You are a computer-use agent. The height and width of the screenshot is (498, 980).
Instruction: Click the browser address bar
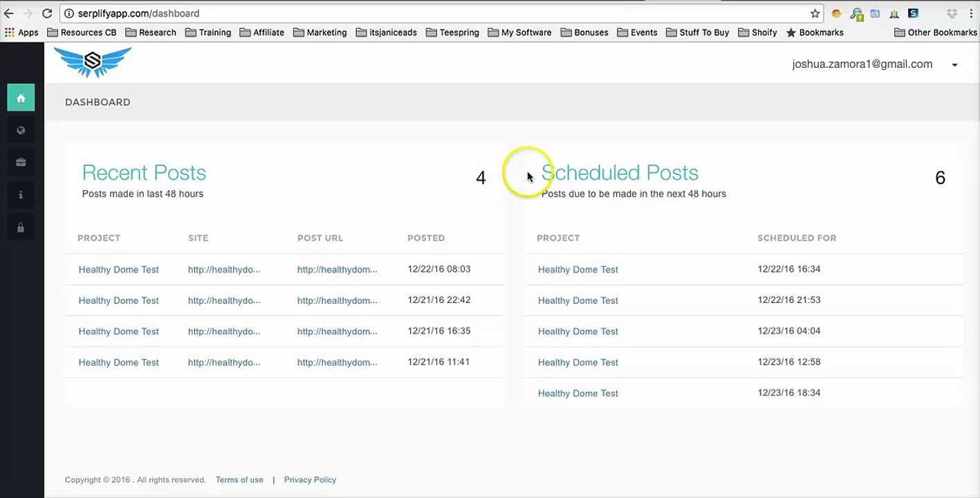coord(436,13)
